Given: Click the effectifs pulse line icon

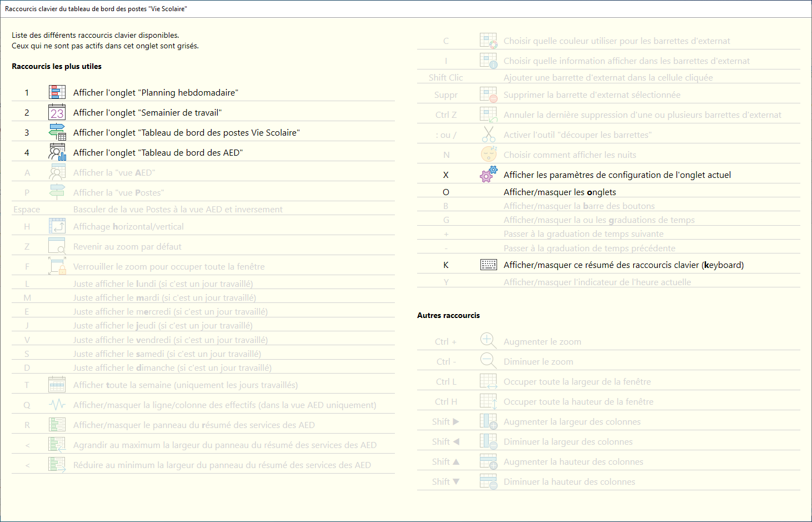Looking at the screenshot, I should coord(57,405).
